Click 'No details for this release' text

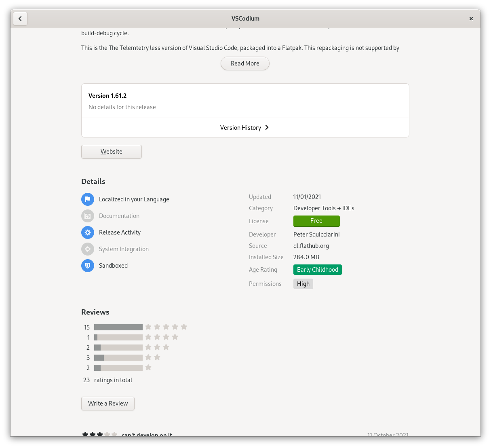pyautogui.click(x=122, y=107)
